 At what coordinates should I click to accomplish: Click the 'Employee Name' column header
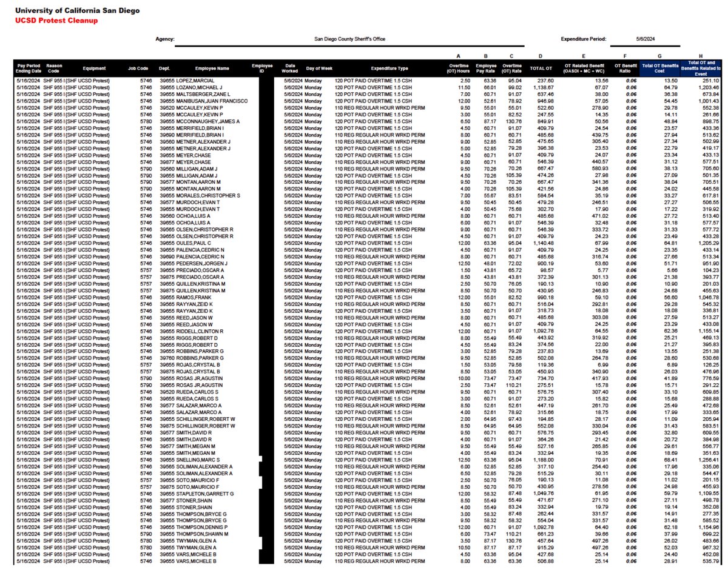pos(212,69)
